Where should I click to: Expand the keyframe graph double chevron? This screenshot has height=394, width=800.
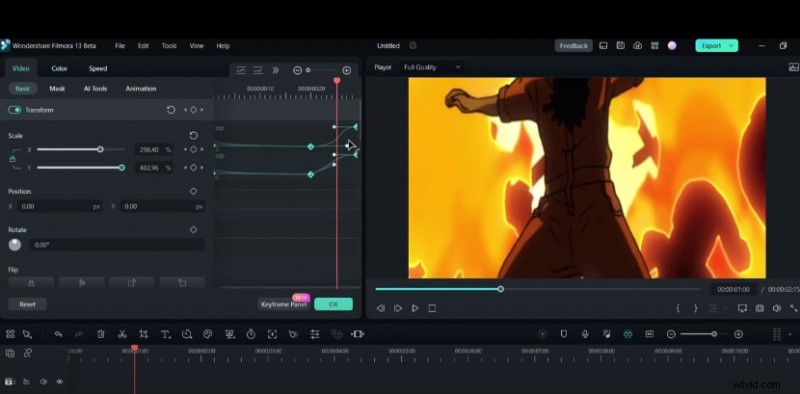tap(276, 70)
